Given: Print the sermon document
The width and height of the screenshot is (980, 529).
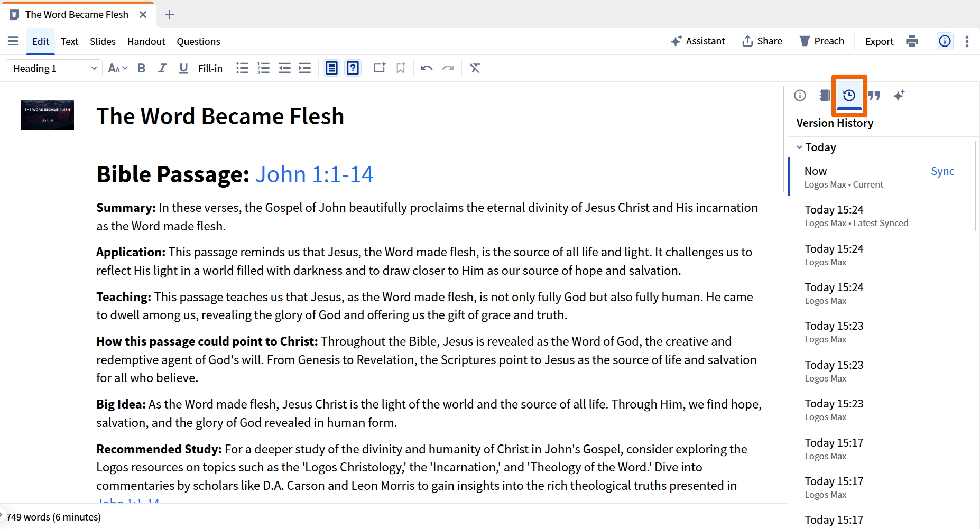Looking at the screenshot, I should (x=912, y=41).
